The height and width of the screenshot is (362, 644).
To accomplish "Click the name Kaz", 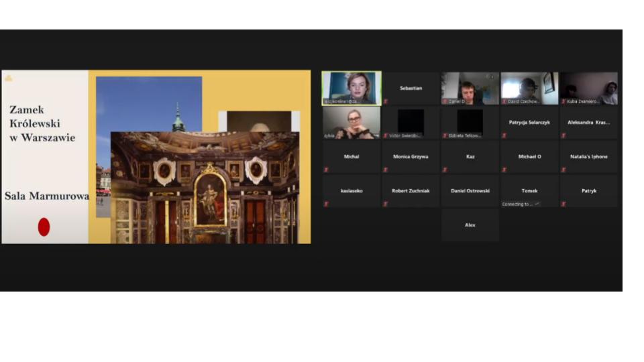I will coord(470,156).
